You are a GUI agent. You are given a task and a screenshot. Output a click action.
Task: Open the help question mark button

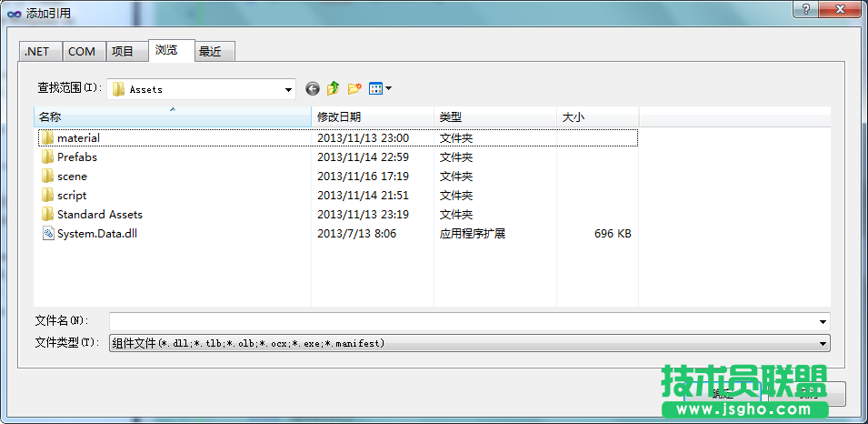[805, 9]
